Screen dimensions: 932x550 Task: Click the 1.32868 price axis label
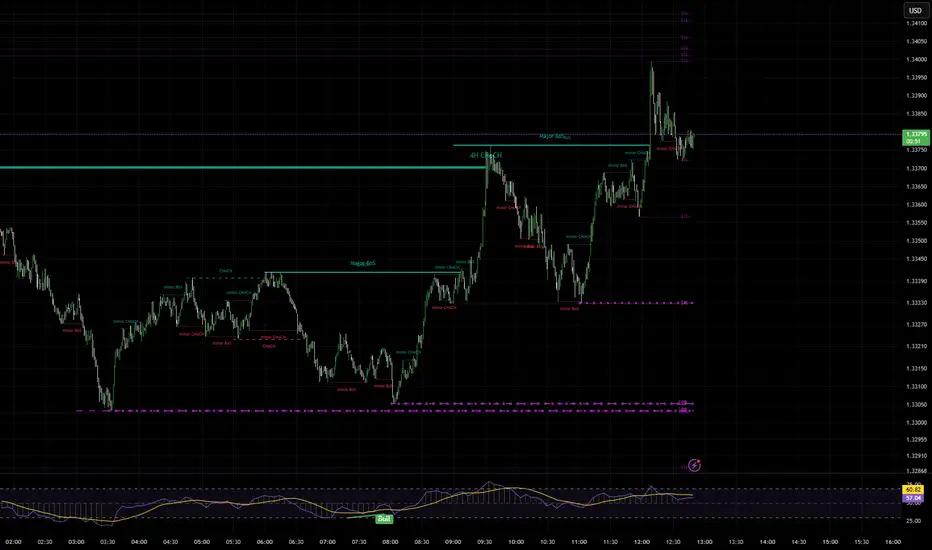(x=916, y=471)
